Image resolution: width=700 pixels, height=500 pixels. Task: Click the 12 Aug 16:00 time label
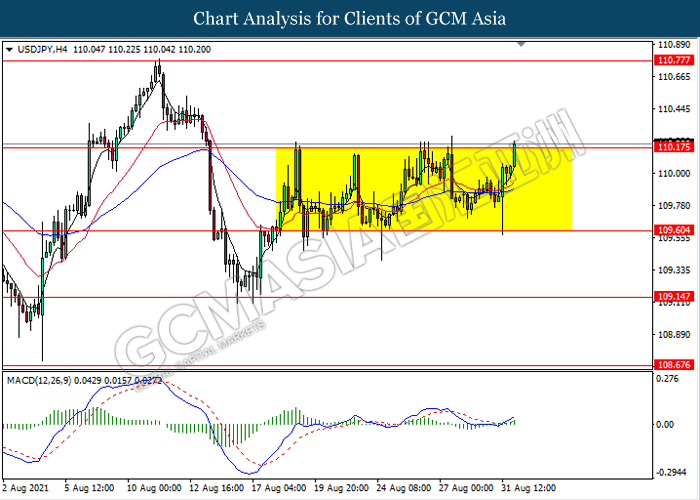tap(217, 488)
